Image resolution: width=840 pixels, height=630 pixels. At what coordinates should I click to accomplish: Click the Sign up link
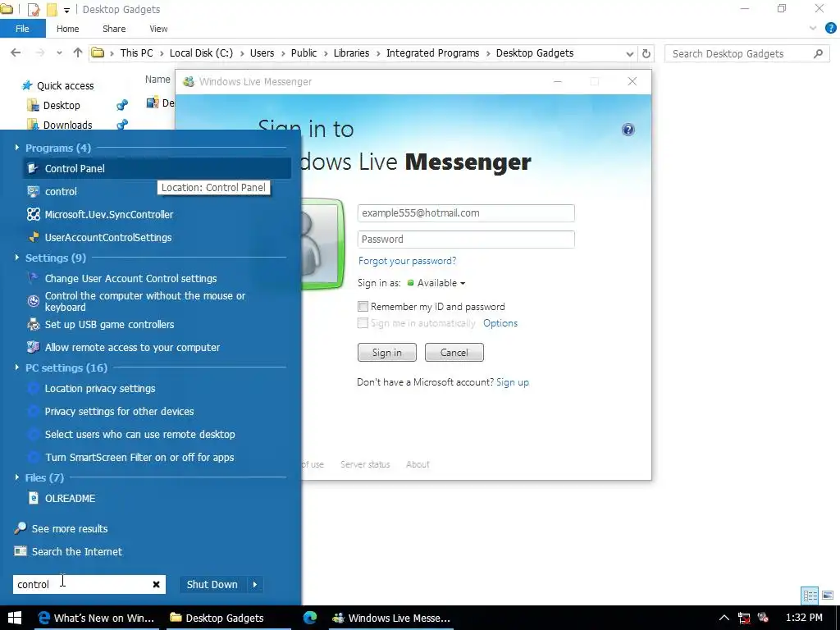coord(513,382)
